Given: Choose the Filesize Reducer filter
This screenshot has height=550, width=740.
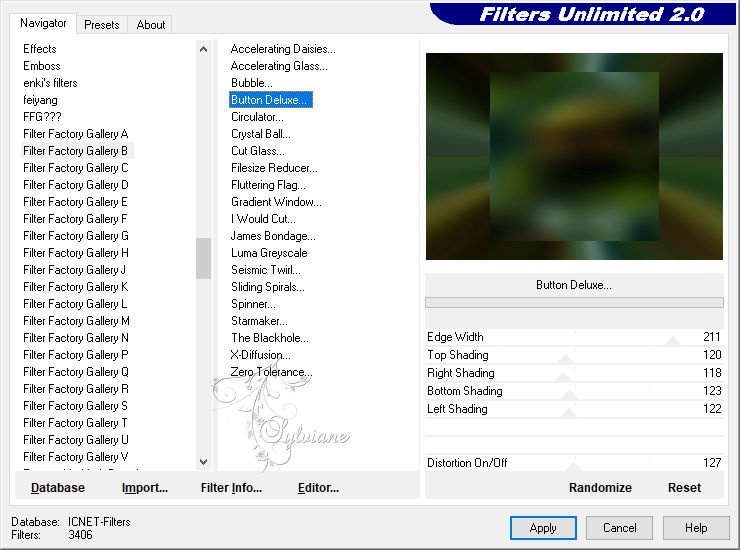Looking at the screenshot, I should click(274, 168).
